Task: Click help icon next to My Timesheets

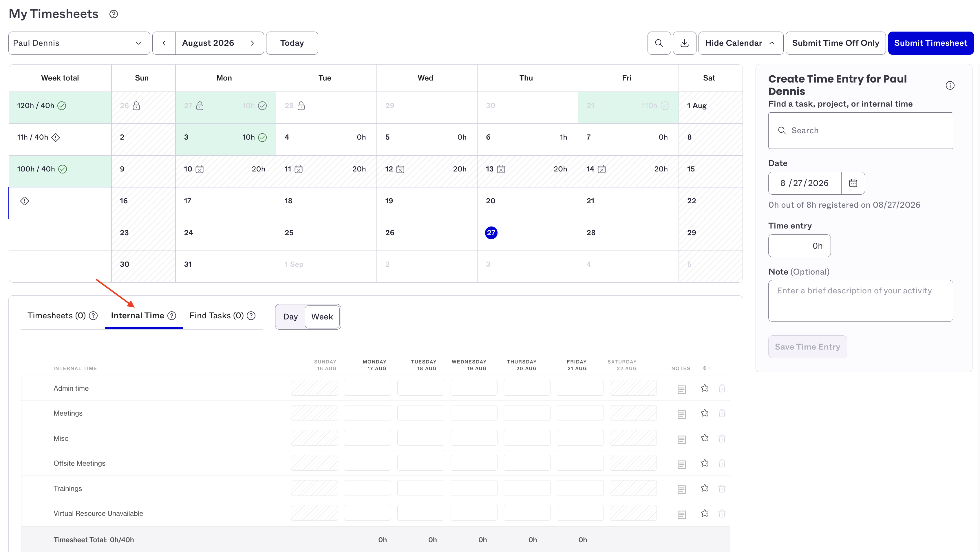Action: click(x=113, y=14)
